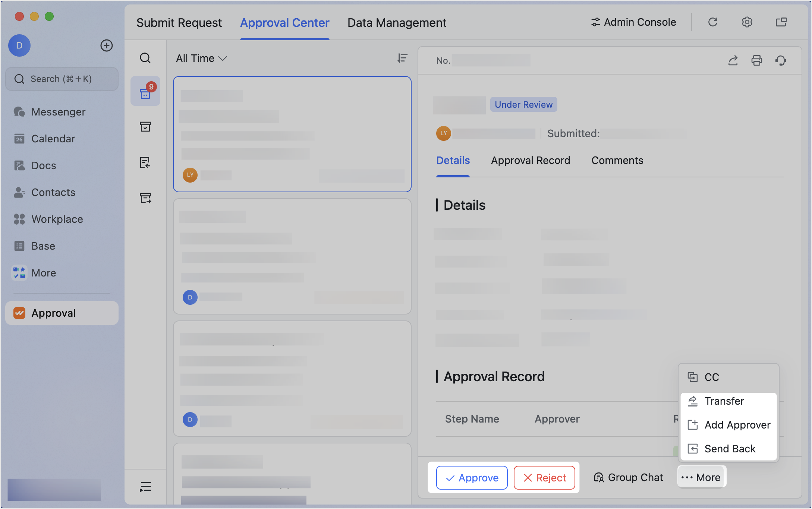Open pending approvals showing 9 unread
The width and height of the screenshot is (812, 509).
tap(145, 92)
